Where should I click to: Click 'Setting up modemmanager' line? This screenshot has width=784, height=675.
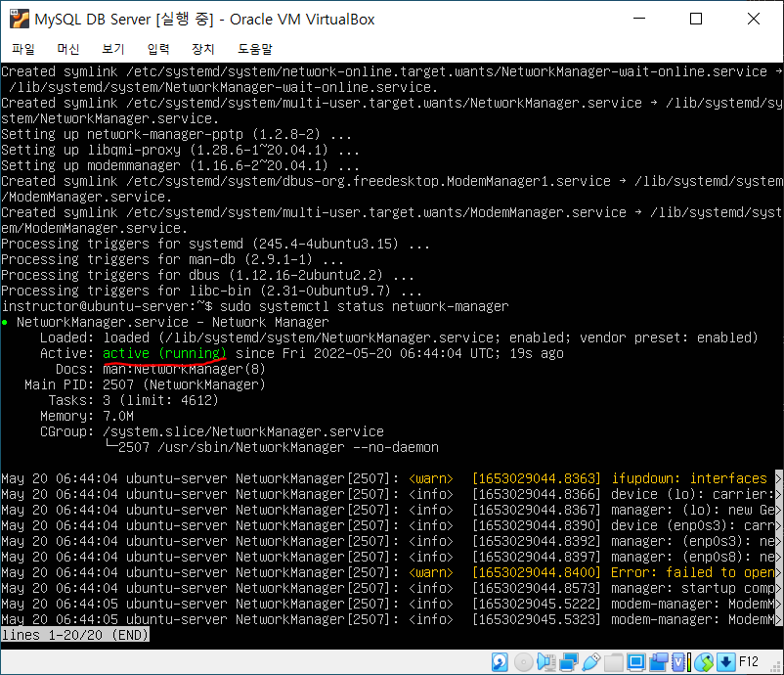click(x=180, y=165)
